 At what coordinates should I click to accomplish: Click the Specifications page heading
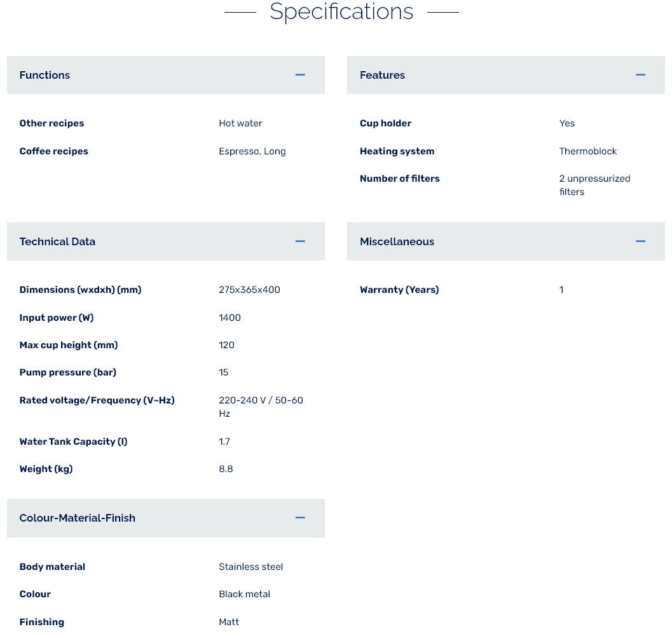tap(341, 11)
